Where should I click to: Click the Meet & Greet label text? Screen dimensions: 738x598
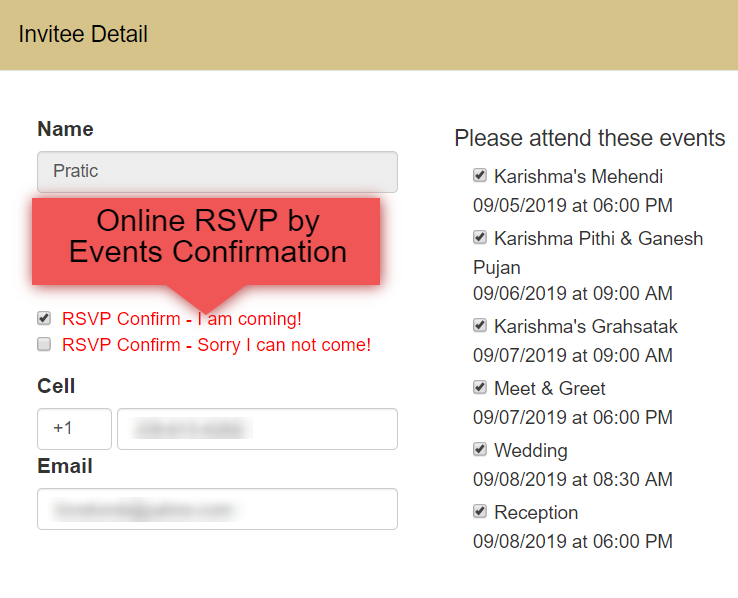pos(550,389)
